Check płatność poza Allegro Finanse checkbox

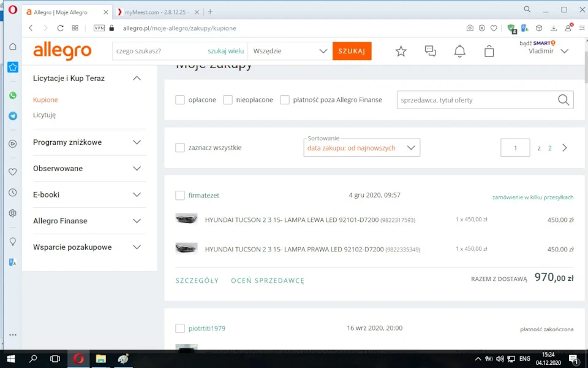[x=285, y=100]
